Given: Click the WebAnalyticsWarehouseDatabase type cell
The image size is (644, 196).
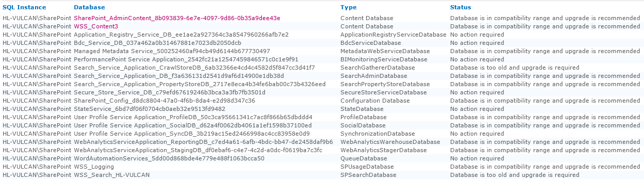Looking at the screenshot, I should (x=391, y=142).
